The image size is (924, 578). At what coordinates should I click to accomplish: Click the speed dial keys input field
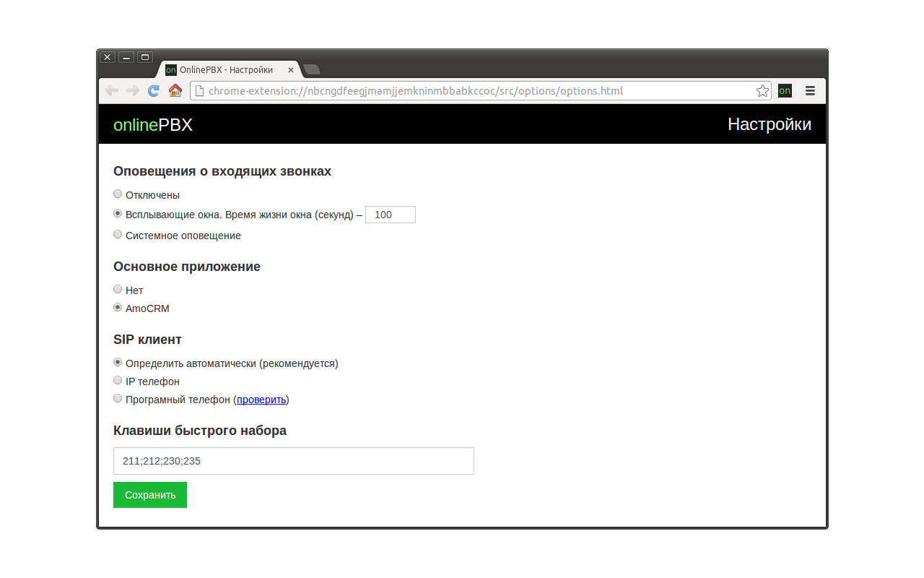pyautogui.click(x=293, y=460)
